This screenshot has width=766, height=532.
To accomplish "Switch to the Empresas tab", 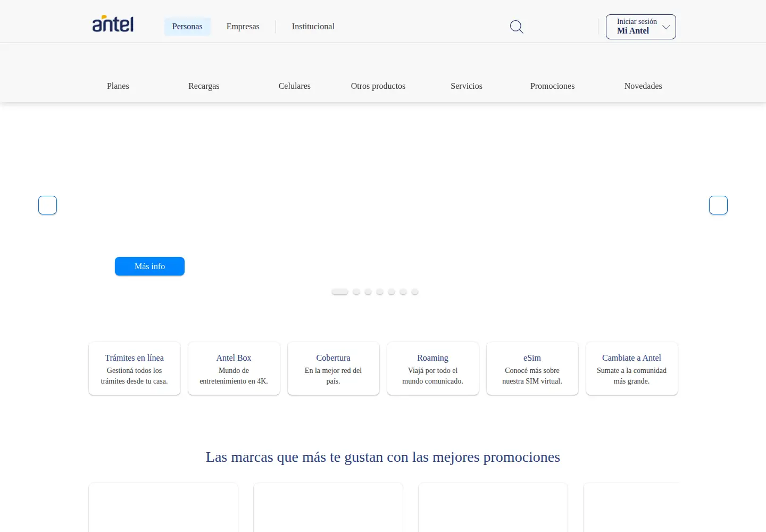I will pos(243,27).
